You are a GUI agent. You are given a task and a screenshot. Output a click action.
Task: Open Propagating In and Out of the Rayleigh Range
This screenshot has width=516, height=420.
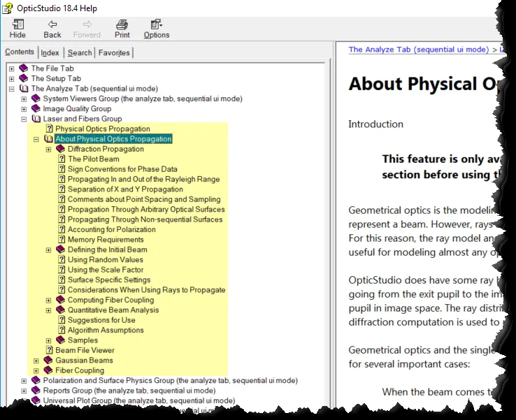tap(143, 179)
